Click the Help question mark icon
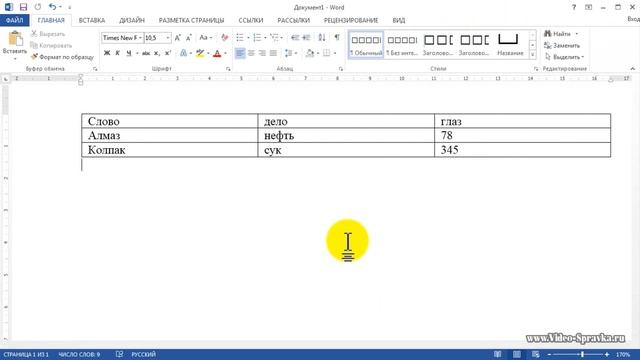Screen dimensions: 640x360 click(x=574, y=7)
